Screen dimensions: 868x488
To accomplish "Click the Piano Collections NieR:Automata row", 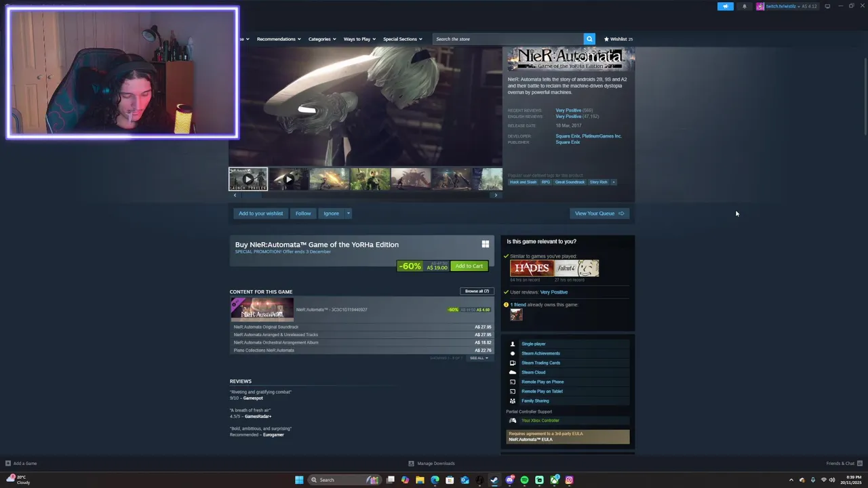I will point(362,350).
